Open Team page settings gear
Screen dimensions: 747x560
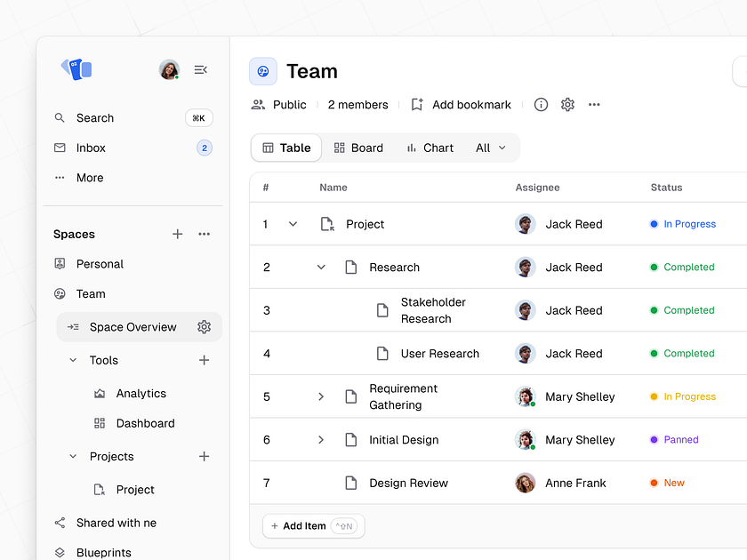[567, 104]
